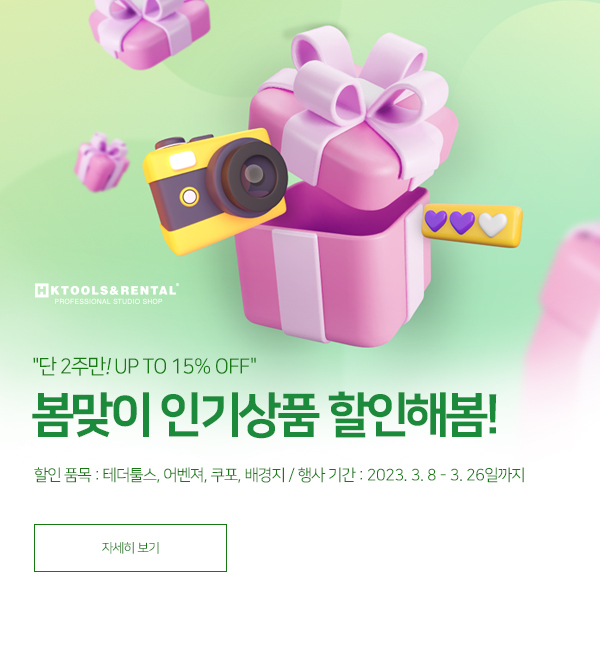The width and height of the screenshot is (600, 650).
Task: Click the second purple heart
Action: (462, 222)
